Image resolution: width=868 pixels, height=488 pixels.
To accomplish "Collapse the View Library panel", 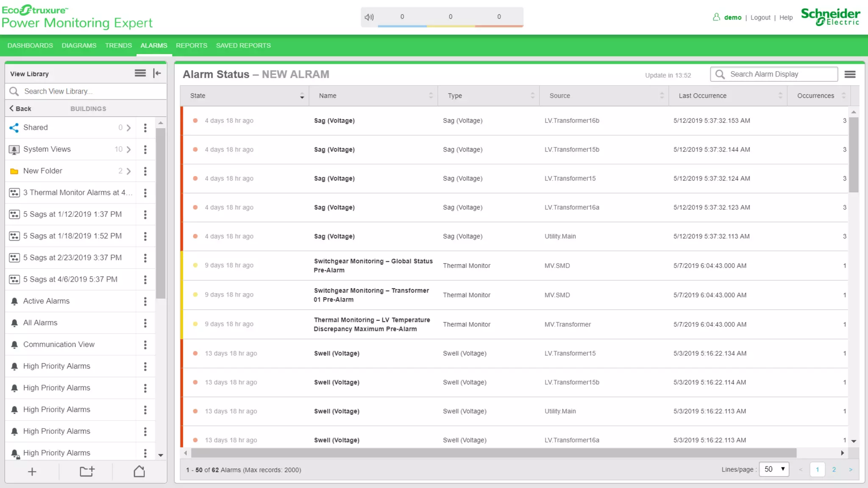I will tap(157, 73).
